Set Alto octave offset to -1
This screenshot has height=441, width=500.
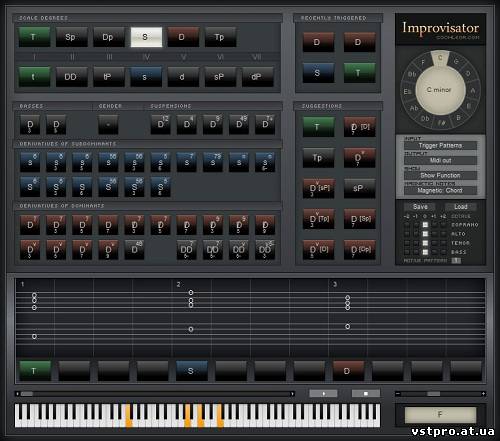tap(416, 234)
